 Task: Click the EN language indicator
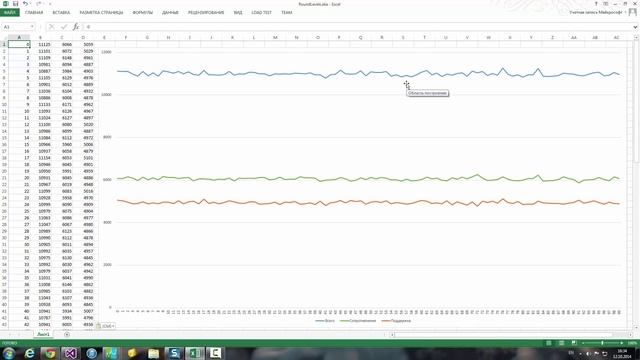[x=571, y=353]
